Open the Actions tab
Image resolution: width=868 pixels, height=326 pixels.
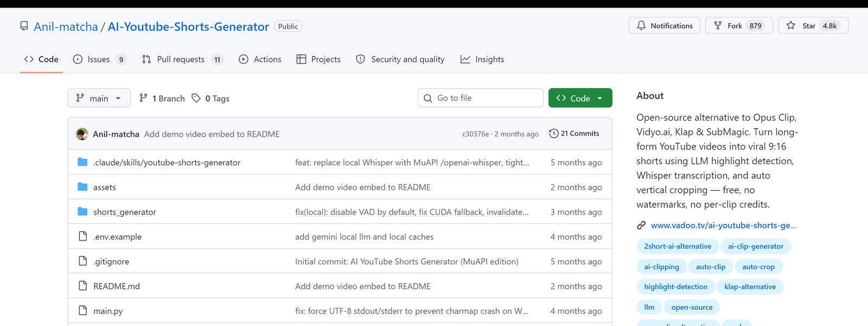coord(260,59)
